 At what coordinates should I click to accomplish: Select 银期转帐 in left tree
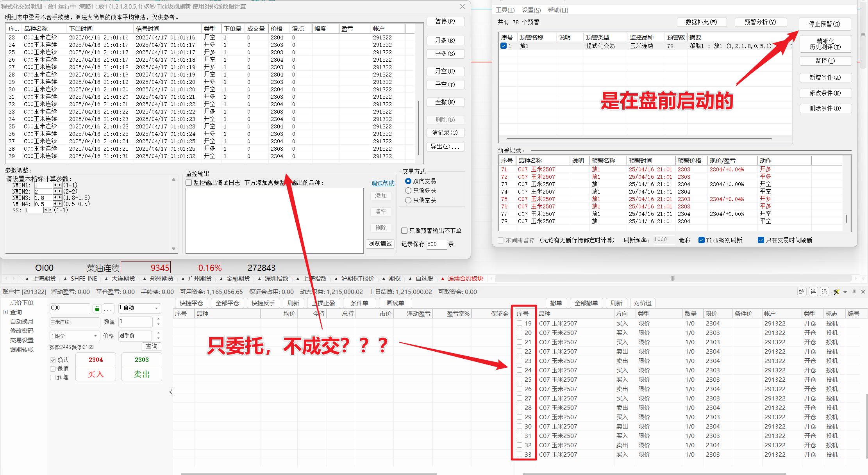click(x=22, y=350)
